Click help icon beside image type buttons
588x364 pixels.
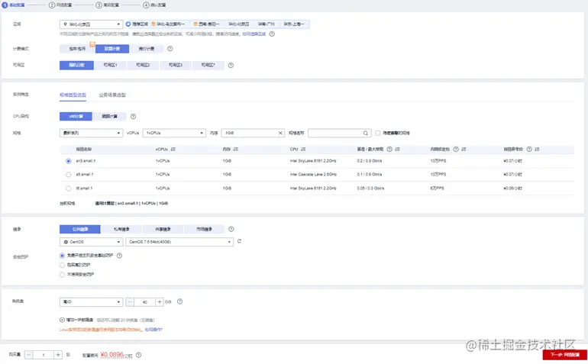(x=231, y=229)
